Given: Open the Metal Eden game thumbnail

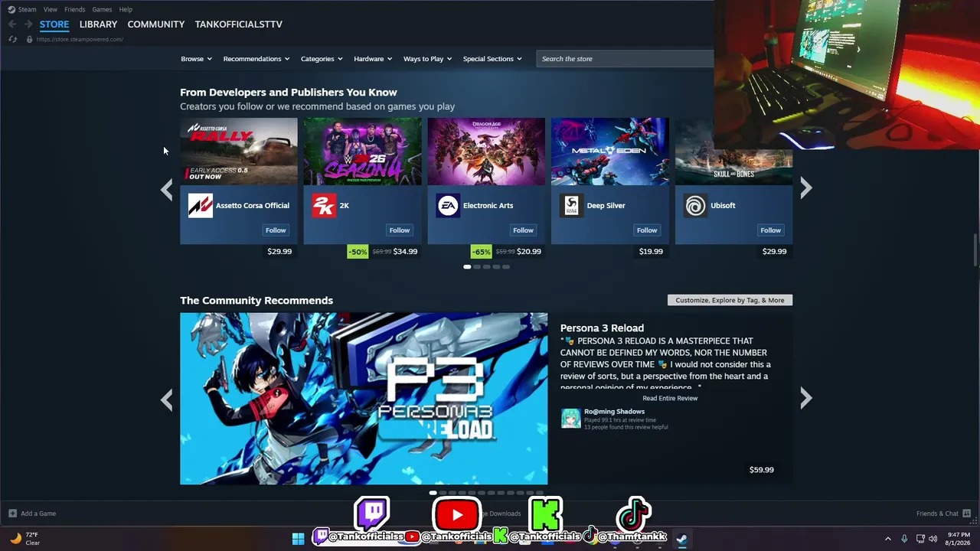Looking at the screenshot, I should coord(610,152).
